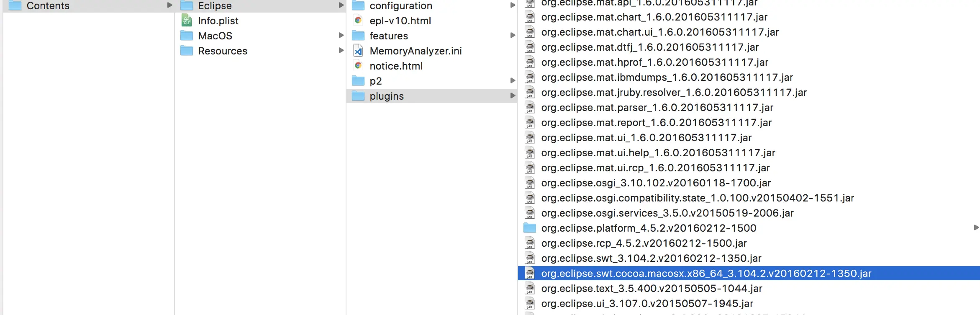Select org.eclipse.text_3.5.400.v20150505-1044.jar file name

(652, 289)
